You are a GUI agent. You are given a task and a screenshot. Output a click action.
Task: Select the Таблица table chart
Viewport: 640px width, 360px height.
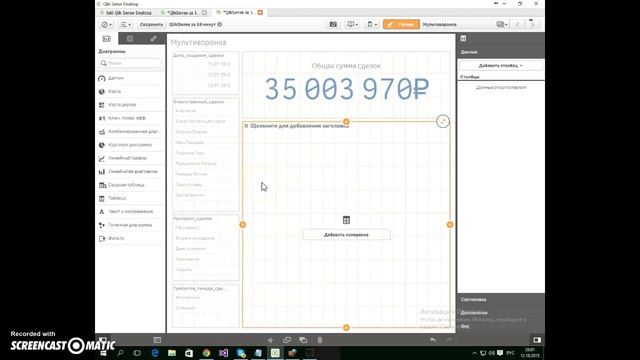130,198
